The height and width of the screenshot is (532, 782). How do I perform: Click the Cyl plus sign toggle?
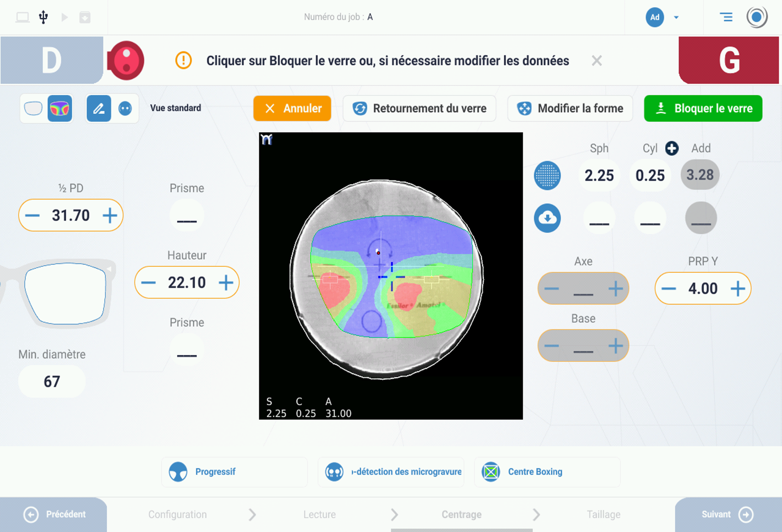point(672,148)
